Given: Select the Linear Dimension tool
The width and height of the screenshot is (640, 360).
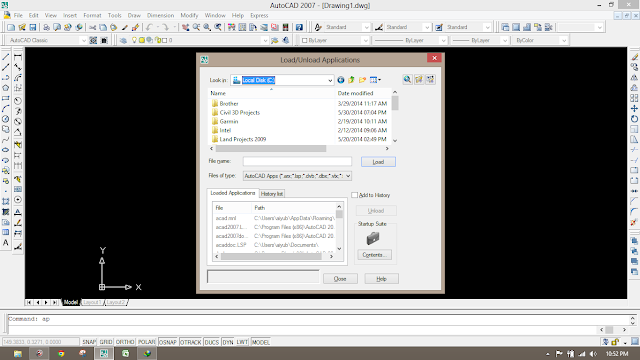Looking at the screenshot, I should click(x=18, y=57).
